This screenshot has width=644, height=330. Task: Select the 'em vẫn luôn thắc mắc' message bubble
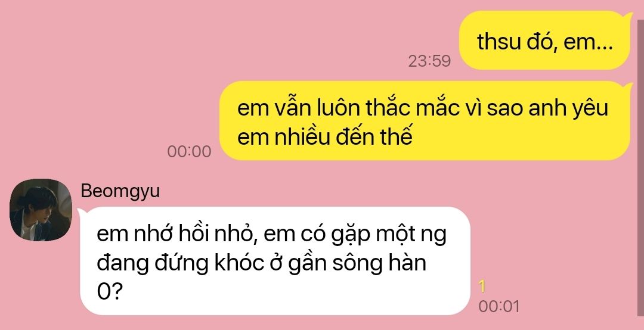click(x=425, y=121)
